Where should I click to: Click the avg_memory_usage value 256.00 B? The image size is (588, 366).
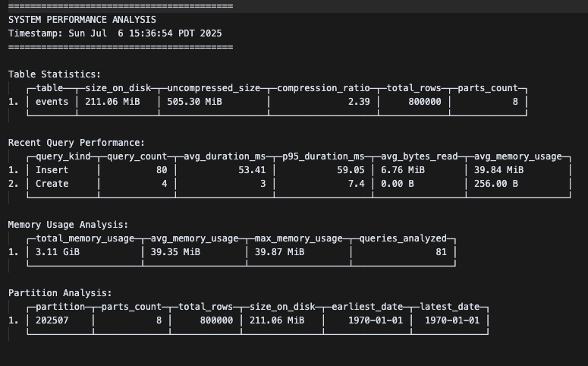(x=495, y=184)
